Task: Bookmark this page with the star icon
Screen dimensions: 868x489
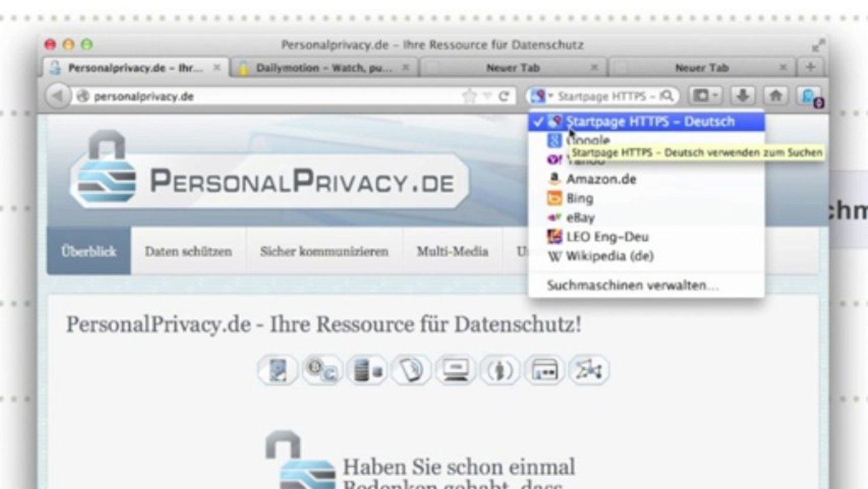Action: pyautogui.click(x=469, y=96)
